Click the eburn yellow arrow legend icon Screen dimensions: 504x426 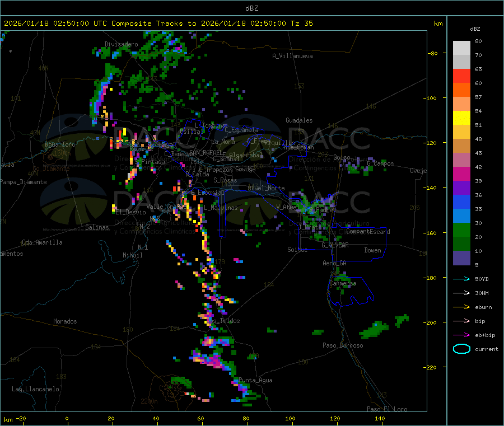[x=461, y=307]
